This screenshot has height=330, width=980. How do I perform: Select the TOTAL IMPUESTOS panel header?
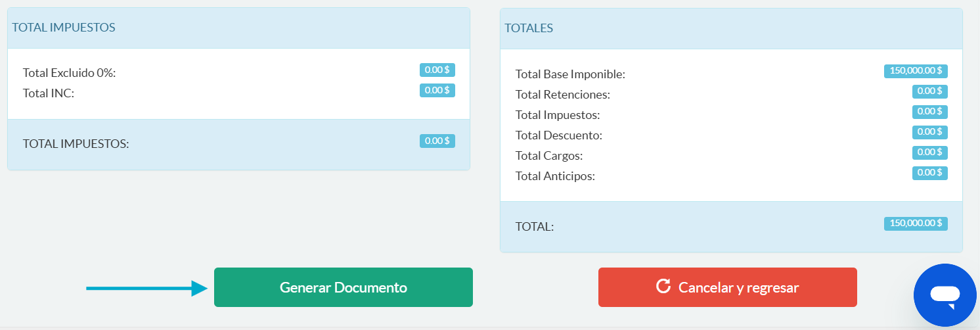(x=64, y=28)
